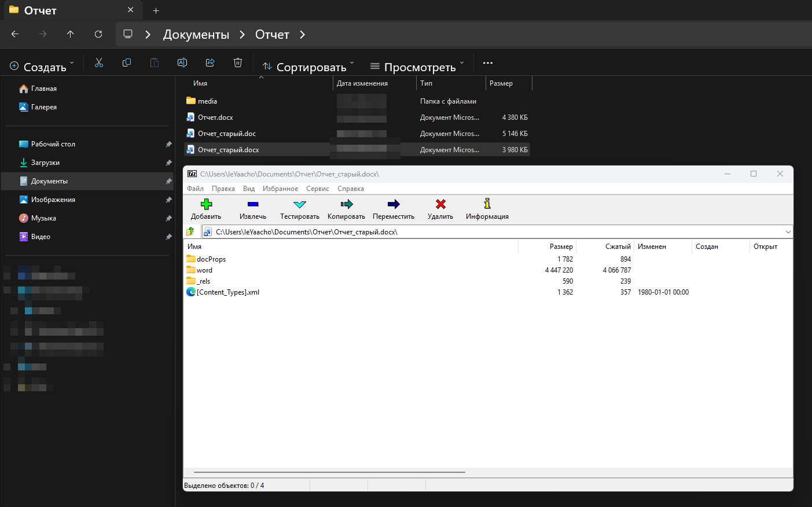
Task: Open the Сервис menu in 7-Zip
Action: coord(318,189)
